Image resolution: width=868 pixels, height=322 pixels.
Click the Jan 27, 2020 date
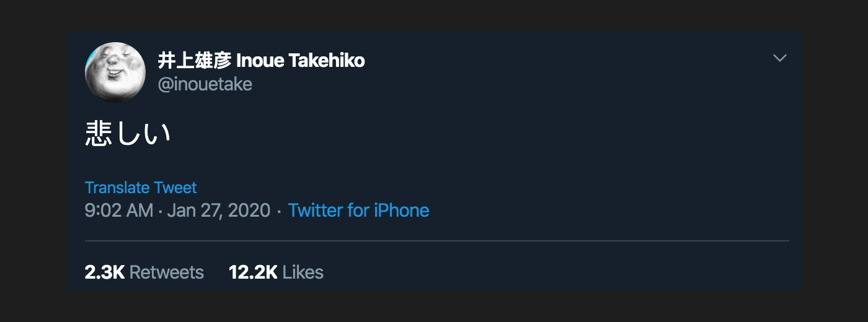(219, 211)
